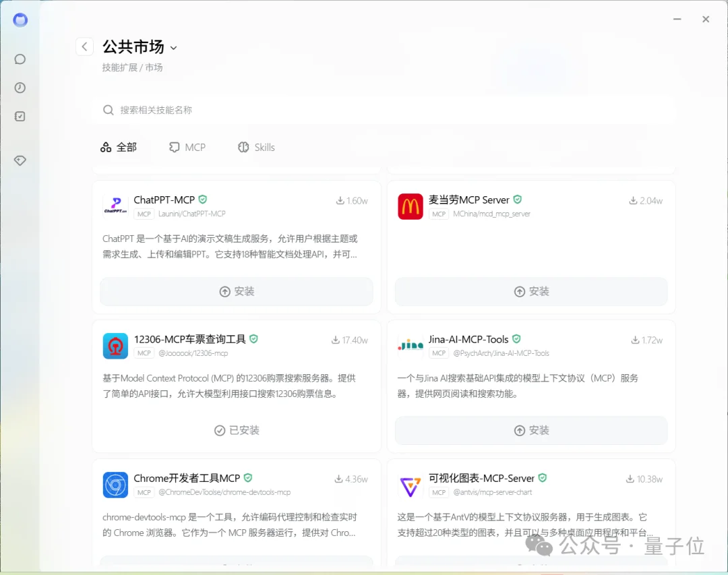Switch to the Skills filter tab
This screenshot has height=575, width=728.
coord(256,147)
